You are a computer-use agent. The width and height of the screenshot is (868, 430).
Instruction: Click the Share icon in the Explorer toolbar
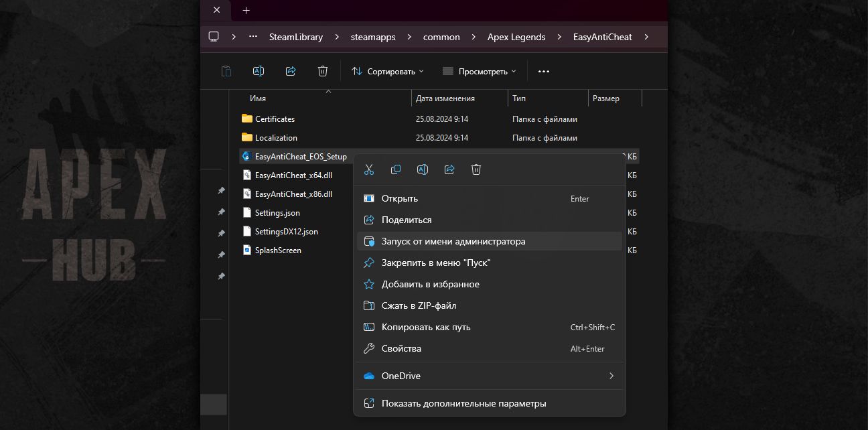291,71
